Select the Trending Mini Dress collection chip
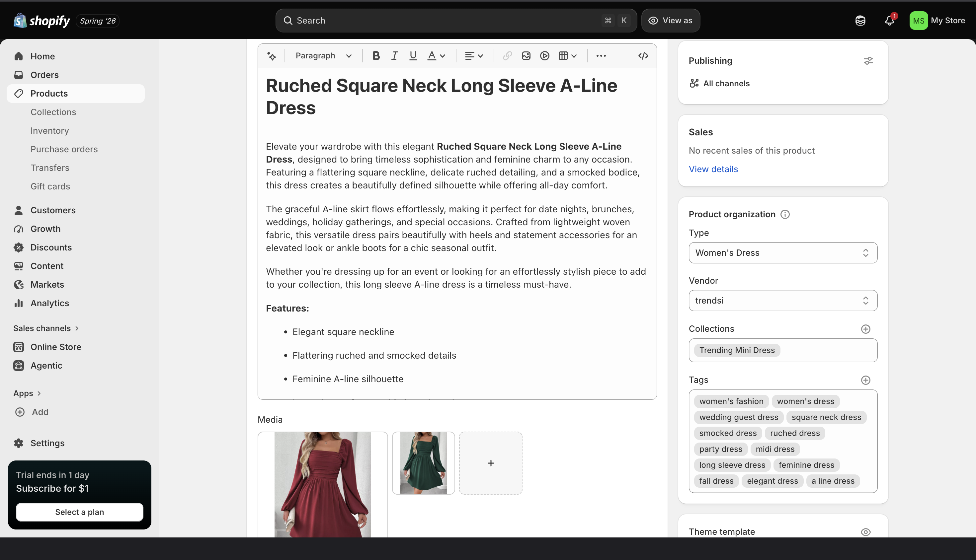The width and height of the screenshot is (976, 560). [737, 350]
